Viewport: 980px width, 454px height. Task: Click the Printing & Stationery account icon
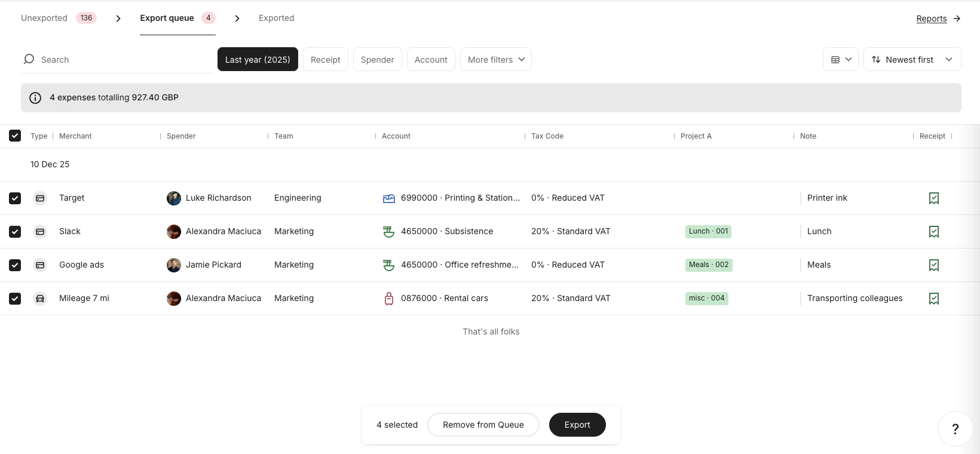tap(389, 198)
